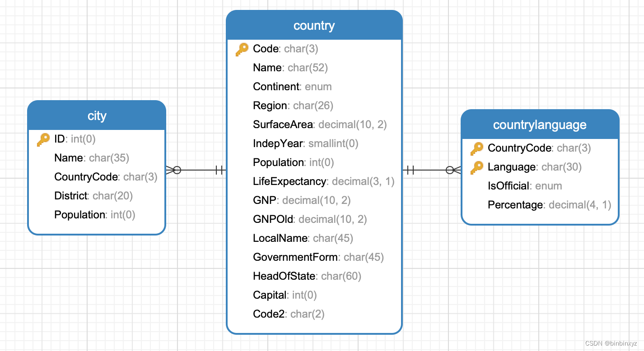
Task: Click the key icon beside the city ID
Action: click(x=43, y=139)
